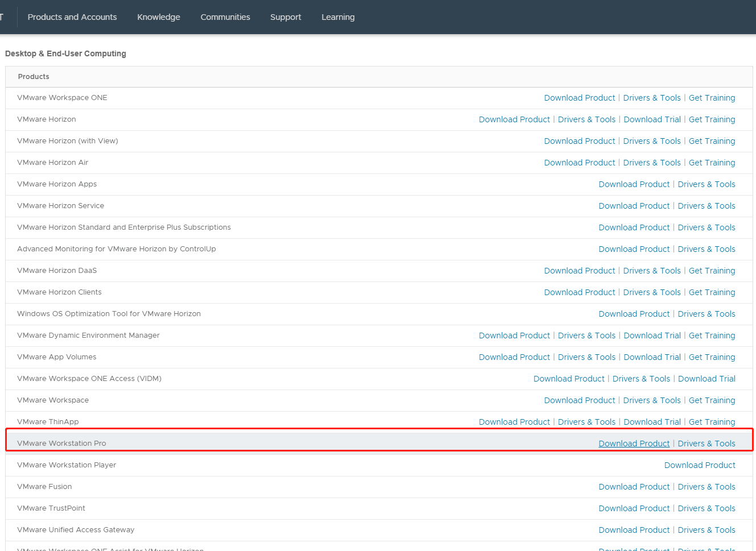
Task: Download Product for VMware Workspace ONE
Action: [580, 98]
